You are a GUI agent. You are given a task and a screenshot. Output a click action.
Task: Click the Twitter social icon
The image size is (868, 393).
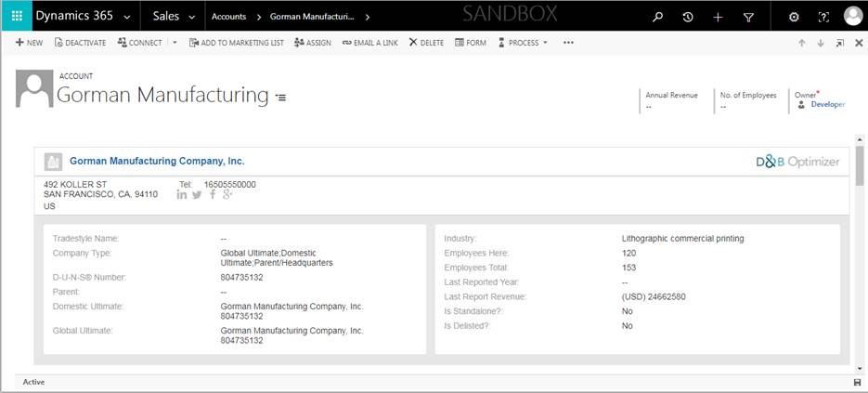[197, 194]
